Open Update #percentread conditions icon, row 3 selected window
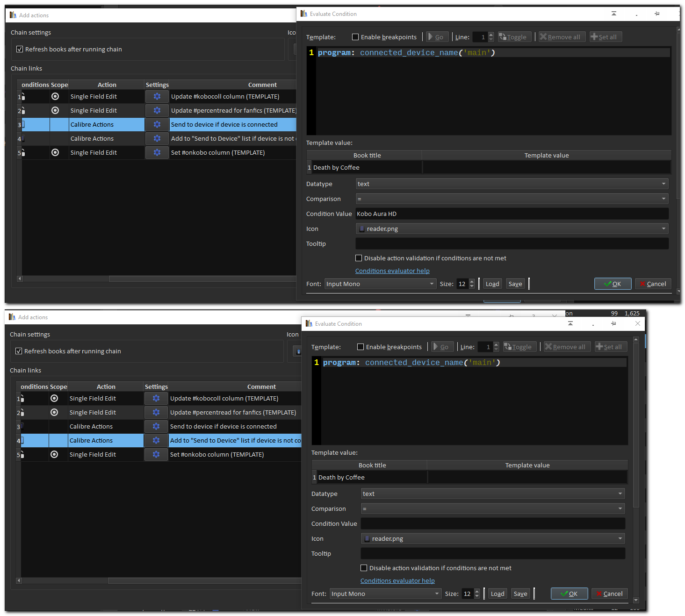 (x=23, y=111)
